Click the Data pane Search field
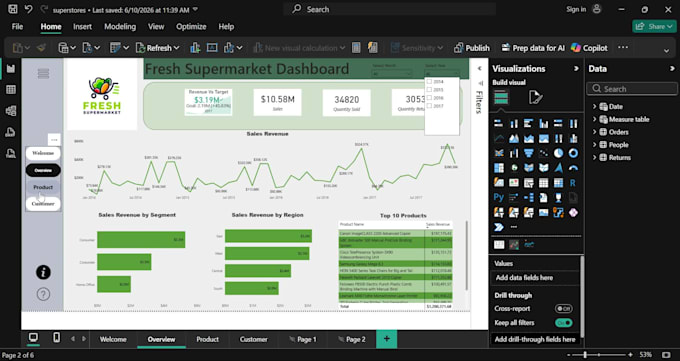 click(632, 89)
